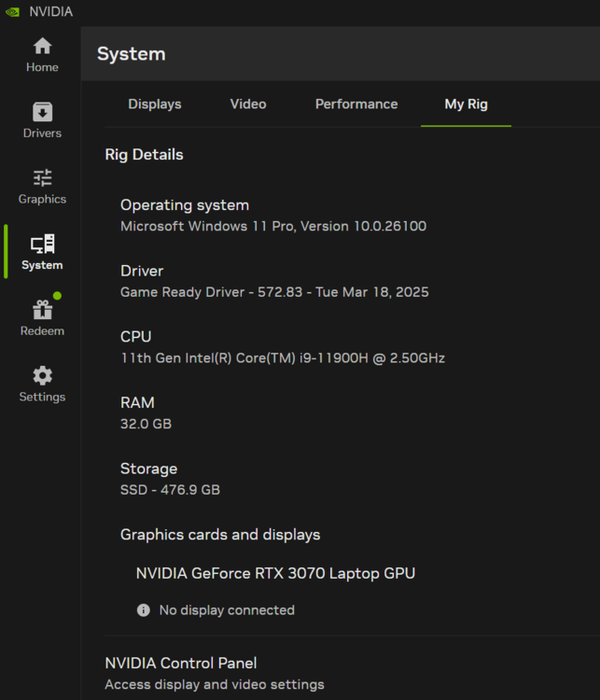Click the NVIDIA title bar text
The height and width of the screenshot is (700, 600).
51,11
